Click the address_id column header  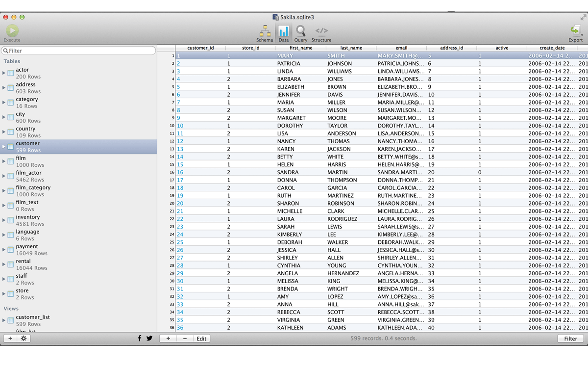(x=452, y=48)
